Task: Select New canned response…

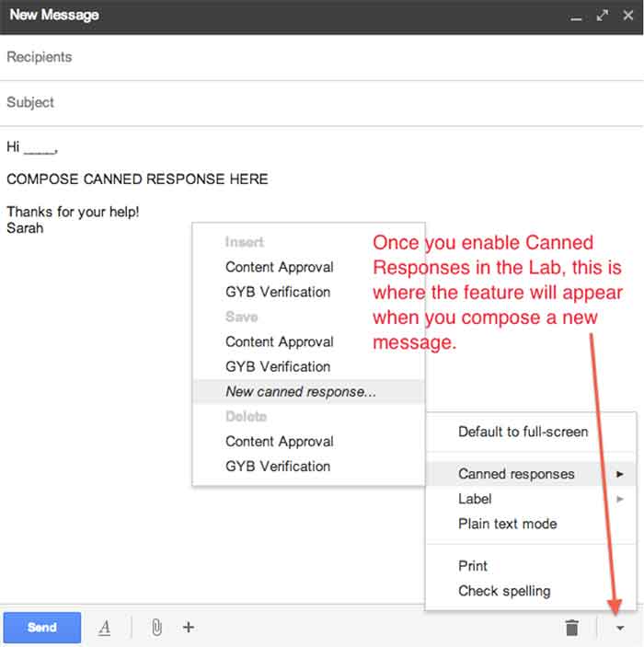Action: pos(300,391)
